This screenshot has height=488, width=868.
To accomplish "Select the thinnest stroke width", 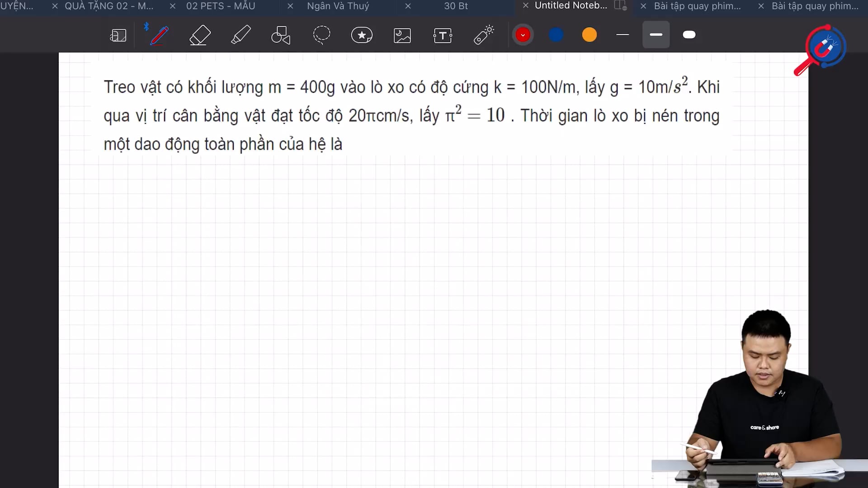I will pyautogui.click(x=623, y=35).
